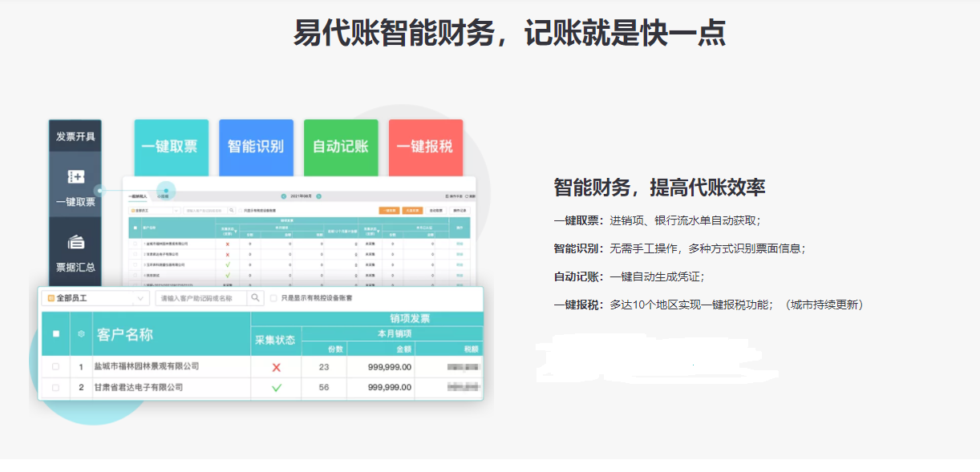The image size is (980, 472).
Task: Open 操作记录 in background panel
Action: click(460, 211)
